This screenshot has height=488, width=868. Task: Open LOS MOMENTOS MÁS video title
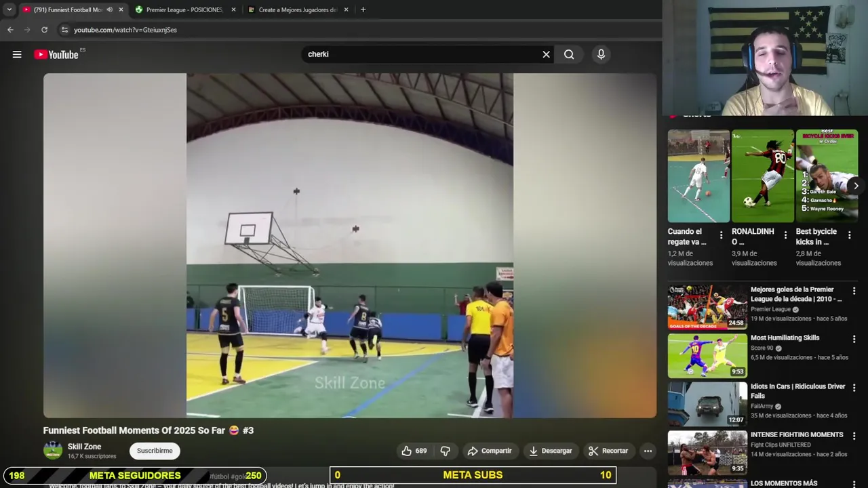[784, 483]
